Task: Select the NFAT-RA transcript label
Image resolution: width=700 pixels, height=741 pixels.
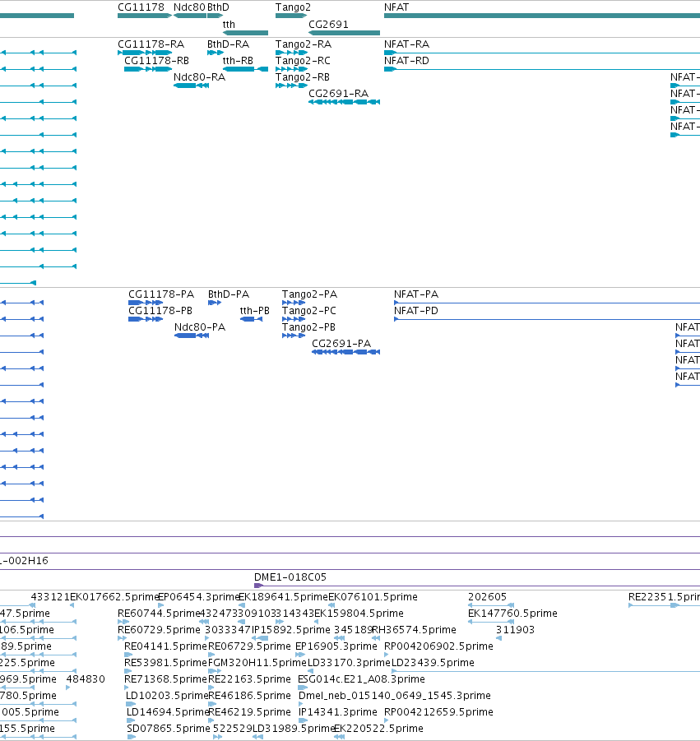Action: click(x=407, y=44)
